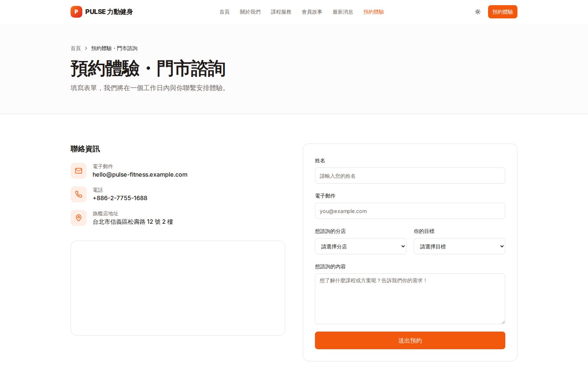Viewport: 588px width, 368px height.
Task: Click the 你的目標 label
Action: 424,231
